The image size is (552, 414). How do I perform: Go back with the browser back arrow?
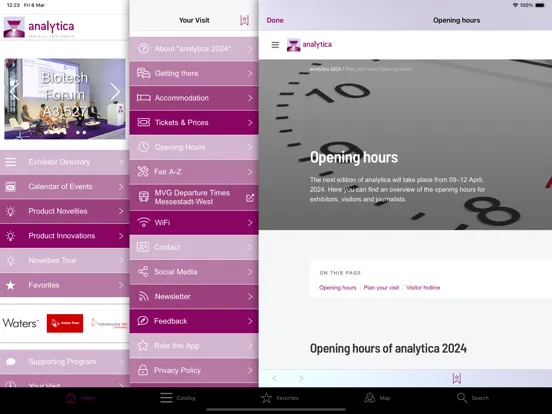click(x=274, y=378)
